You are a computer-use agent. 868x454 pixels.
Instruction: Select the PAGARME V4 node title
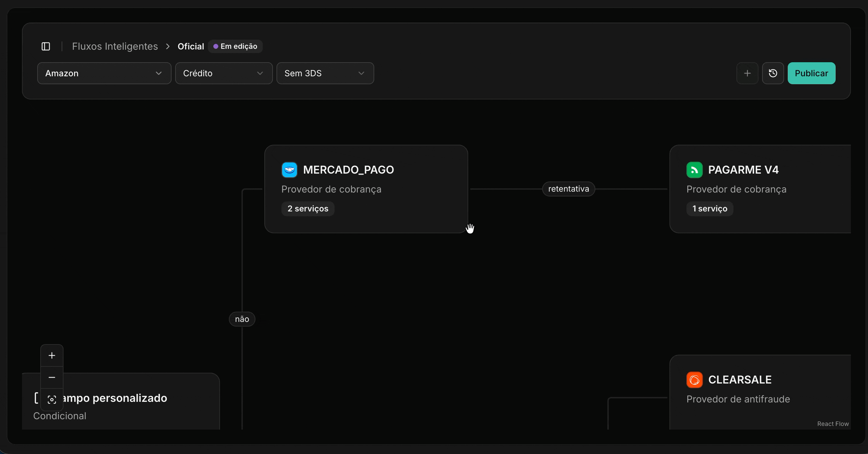coord(743,170)
